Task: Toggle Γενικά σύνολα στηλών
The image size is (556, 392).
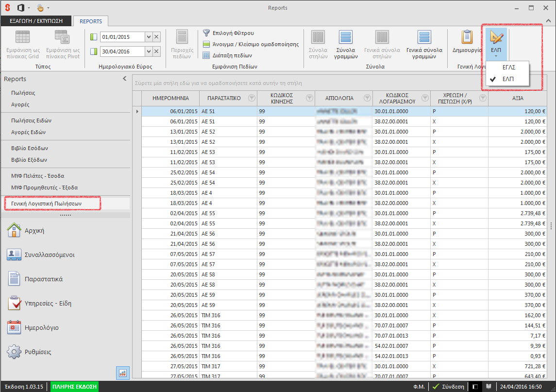Action: pyautogui.click(x=382, y=44)
